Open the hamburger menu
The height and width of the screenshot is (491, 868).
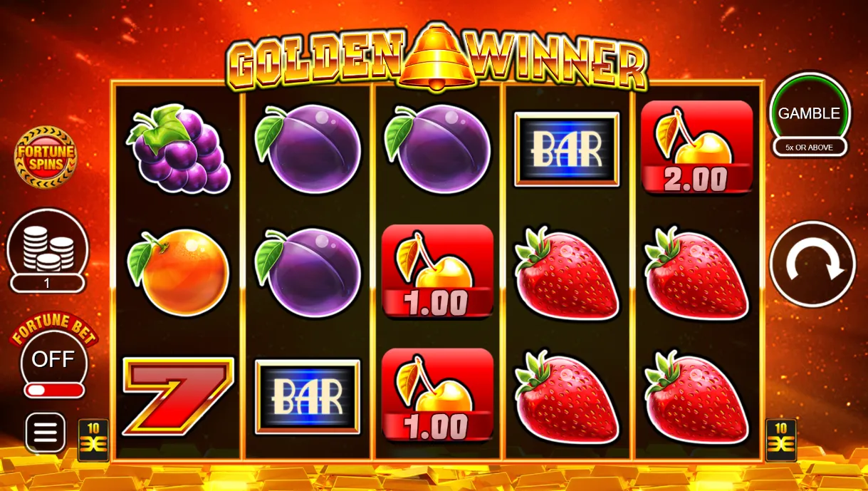46,433
